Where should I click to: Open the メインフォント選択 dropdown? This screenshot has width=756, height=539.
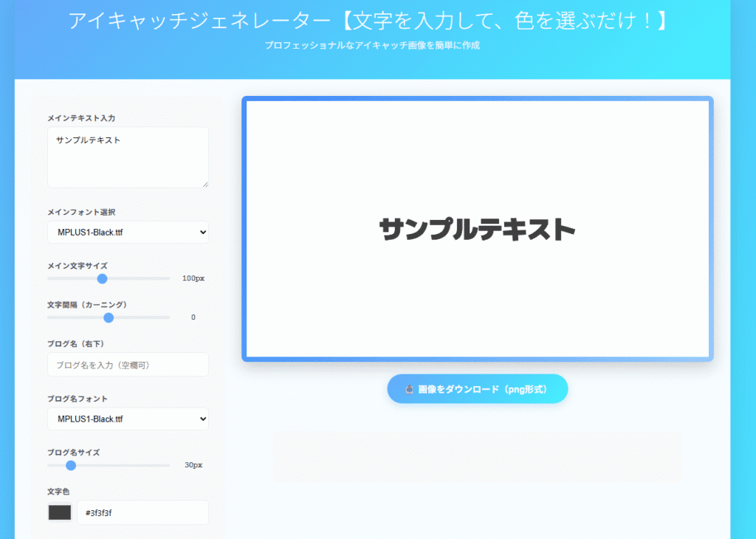pos(128,233)
